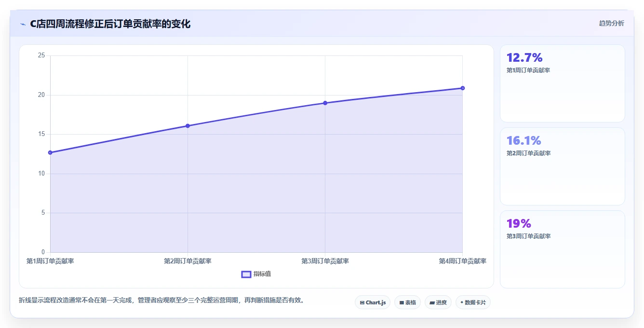This screenshot has width=644, height=328.
Task: Click the y-axis value 10
Action: click(x=41, y=174)
